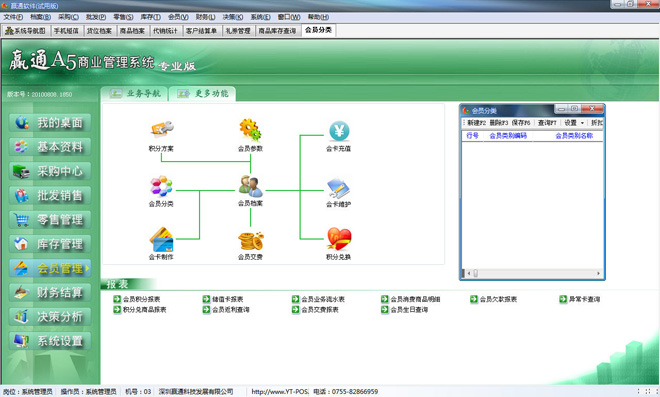Open 零售管理 sidebar section

(x=50, y=220)
